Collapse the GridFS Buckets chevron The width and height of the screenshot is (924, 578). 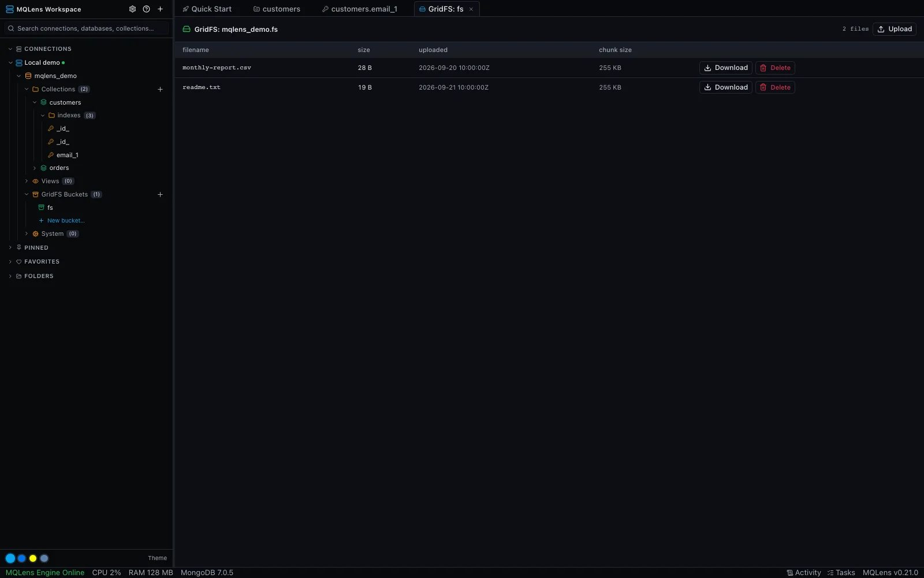27,195
